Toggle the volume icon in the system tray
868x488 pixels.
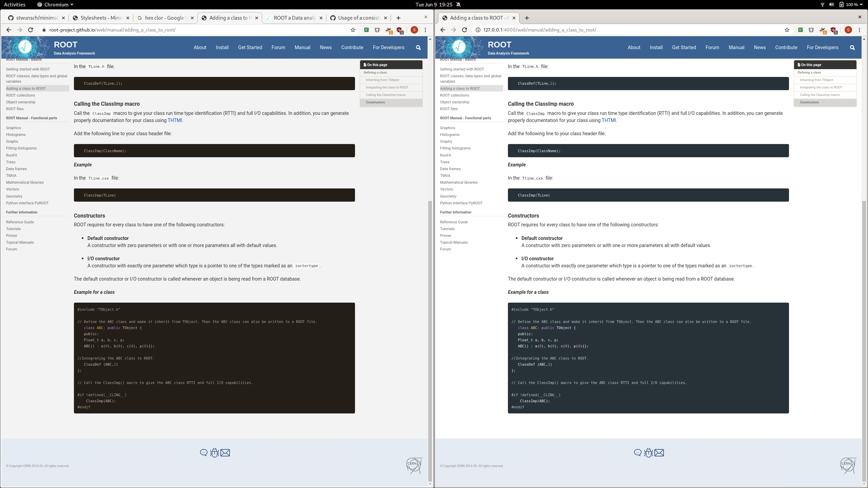[x=831, y=4]
